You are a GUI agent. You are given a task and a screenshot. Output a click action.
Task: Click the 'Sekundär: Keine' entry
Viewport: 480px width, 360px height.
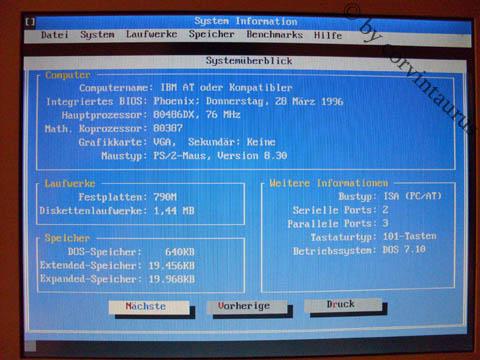pos(232,142)
